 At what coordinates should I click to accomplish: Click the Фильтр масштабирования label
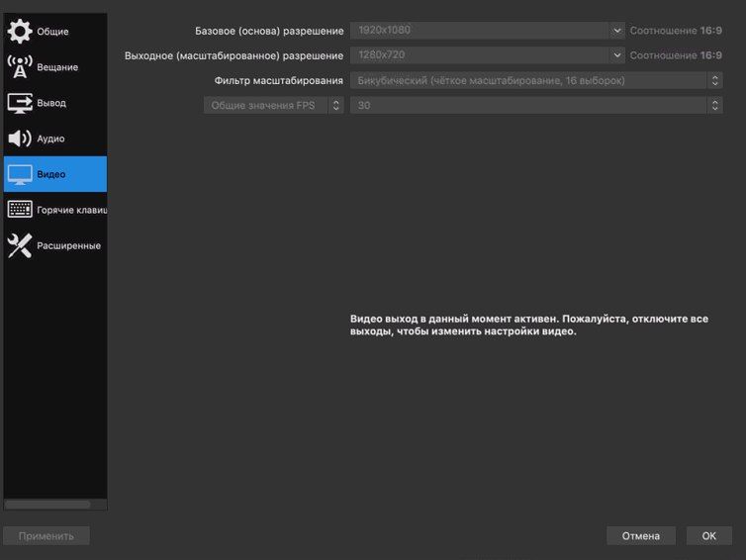pos(278,80)
